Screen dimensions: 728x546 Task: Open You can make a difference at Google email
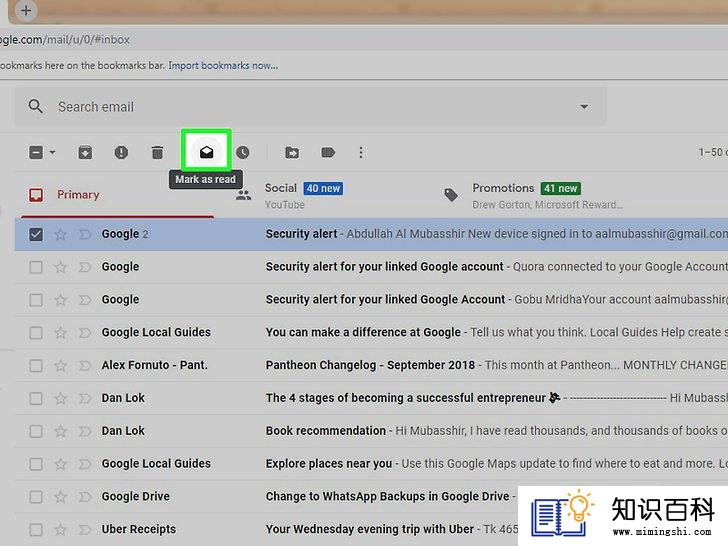point(371,332)
